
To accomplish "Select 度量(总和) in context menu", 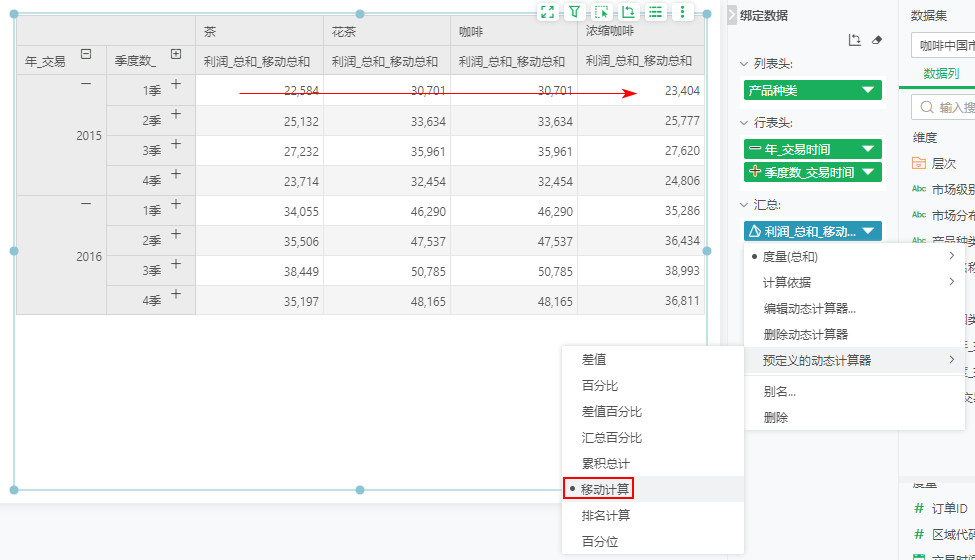I will click(x=854, y=256).
